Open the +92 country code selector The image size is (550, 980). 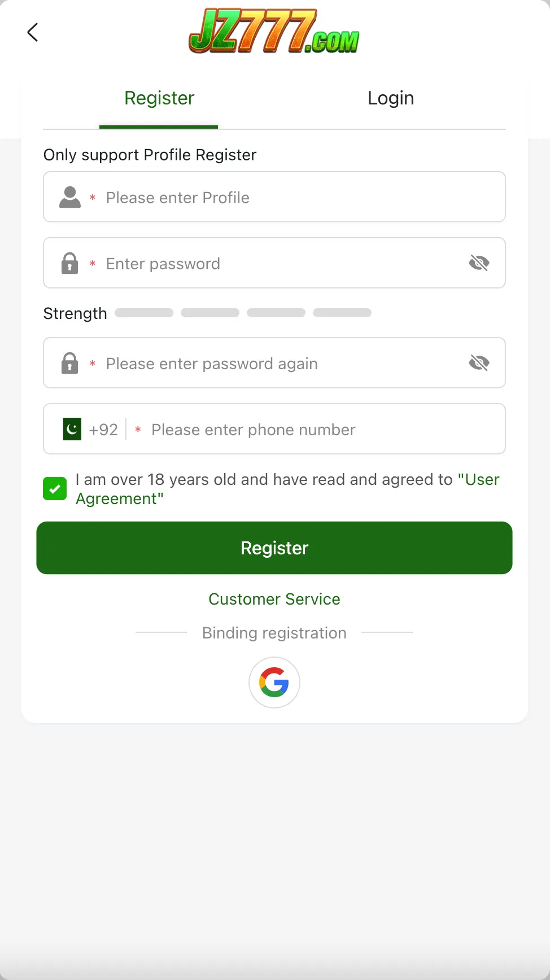click(103, 430)
